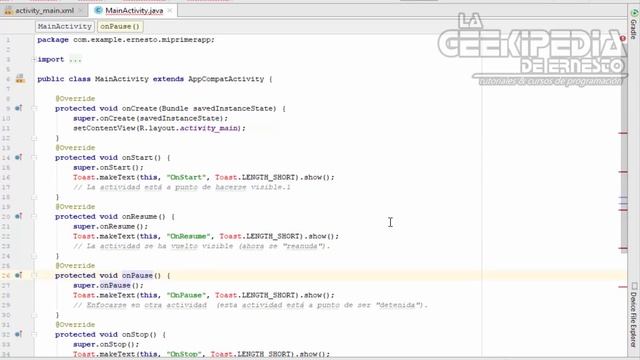640x360 pixels.
Task: Click the override gutter icon for onCreate
Action: click(x=18, y=108)
